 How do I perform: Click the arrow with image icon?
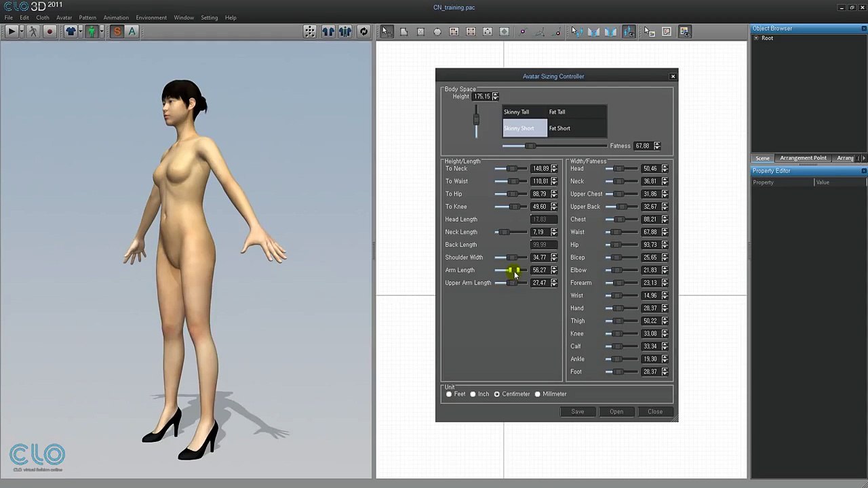click(649, 31)
